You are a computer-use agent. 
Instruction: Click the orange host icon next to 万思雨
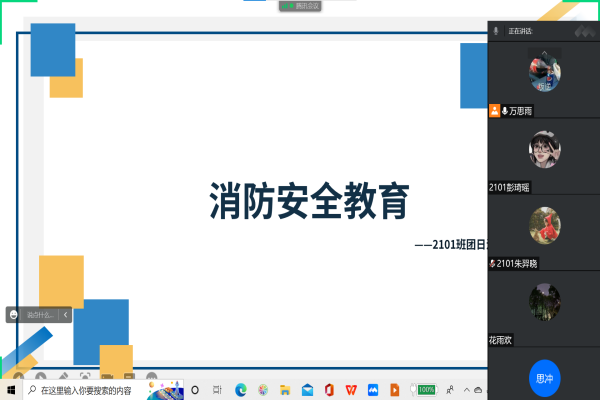pos(494,111)
